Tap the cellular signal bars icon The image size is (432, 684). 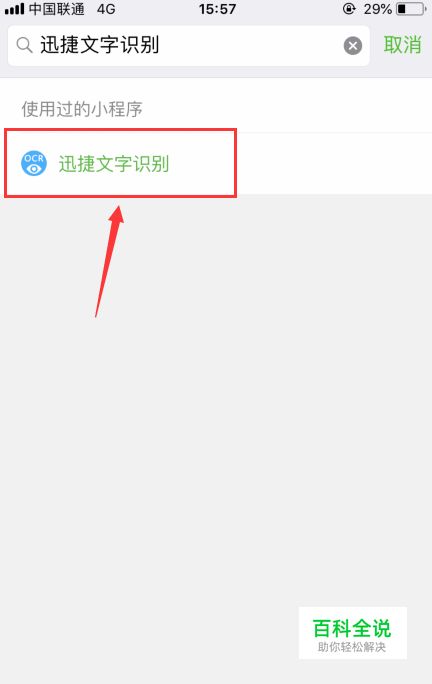(x=14, y=9)
